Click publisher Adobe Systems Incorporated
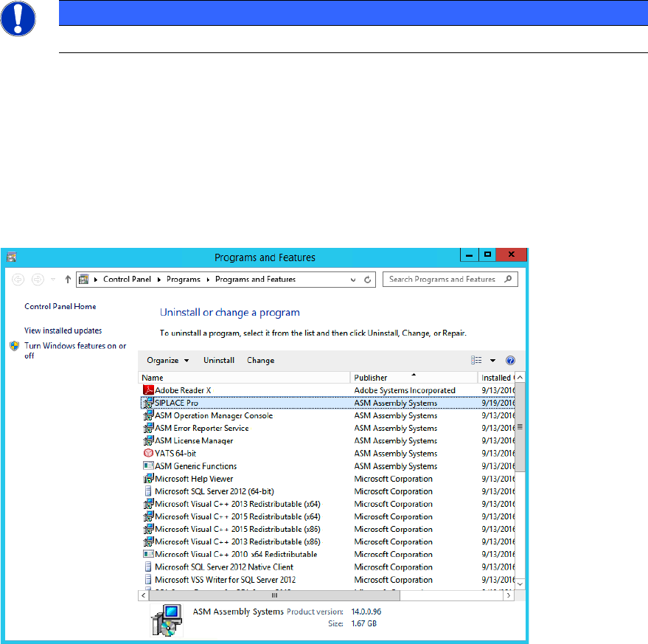The width and height of the screenshot is (648, 644). point(405,390)
